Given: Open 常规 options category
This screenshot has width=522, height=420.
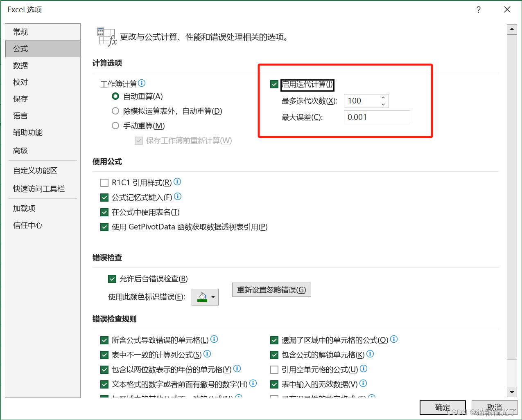Looking at the screenshot, I should click(x=43, y=32).
